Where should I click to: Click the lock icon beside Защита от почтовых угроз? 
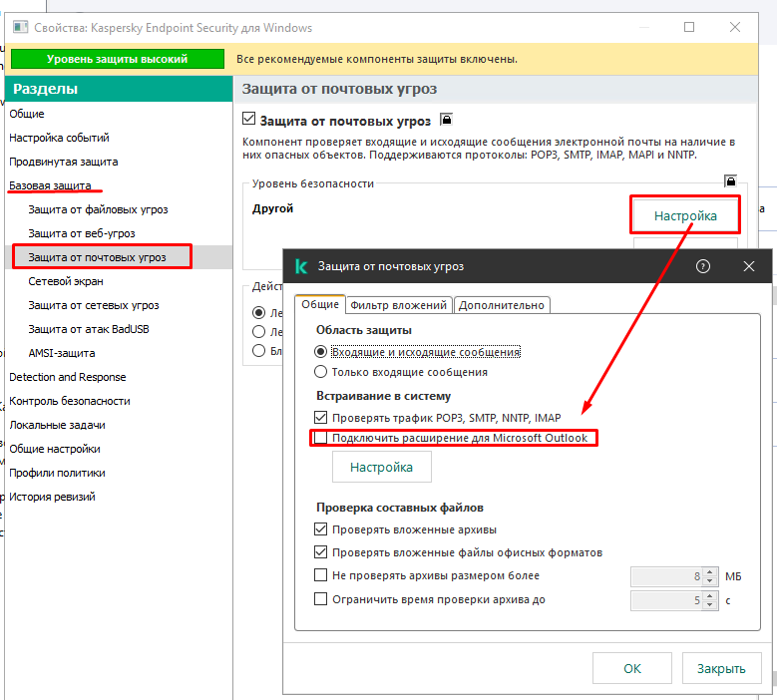coord(446,120)
